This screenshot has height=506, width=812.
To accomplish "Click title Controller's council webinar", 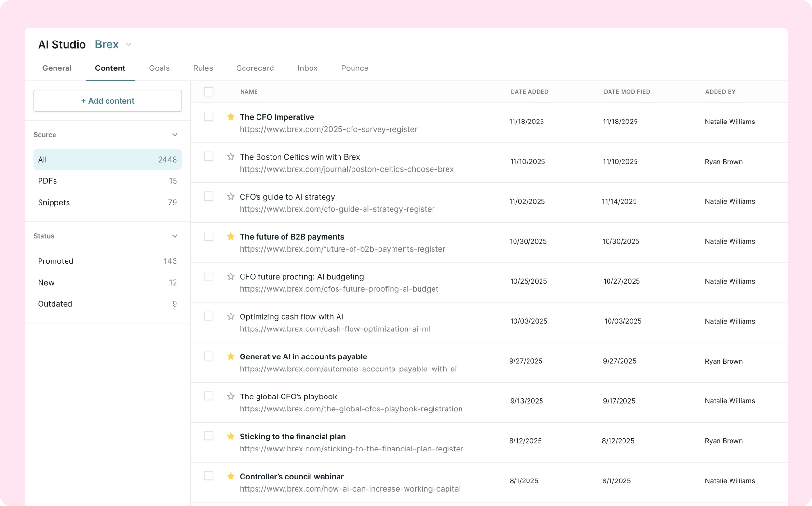I will (x=292, y=477).
